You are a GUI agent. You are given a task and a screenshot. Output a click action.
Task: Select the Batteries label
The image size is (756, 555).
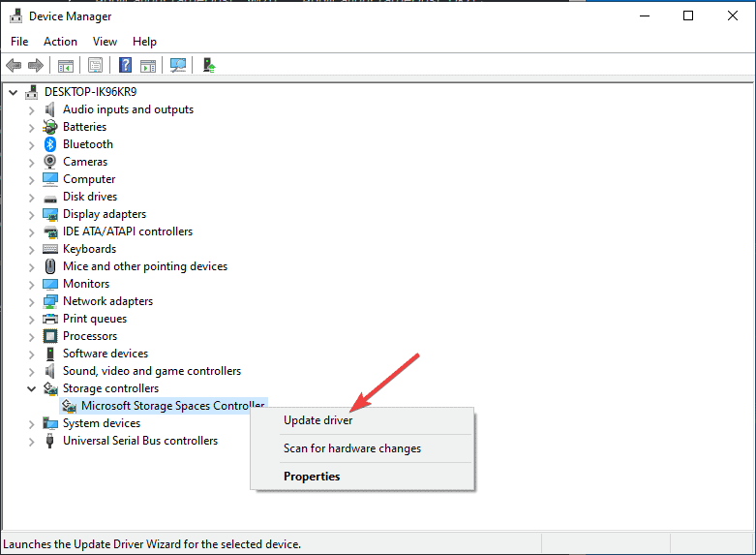pos(85,127)
